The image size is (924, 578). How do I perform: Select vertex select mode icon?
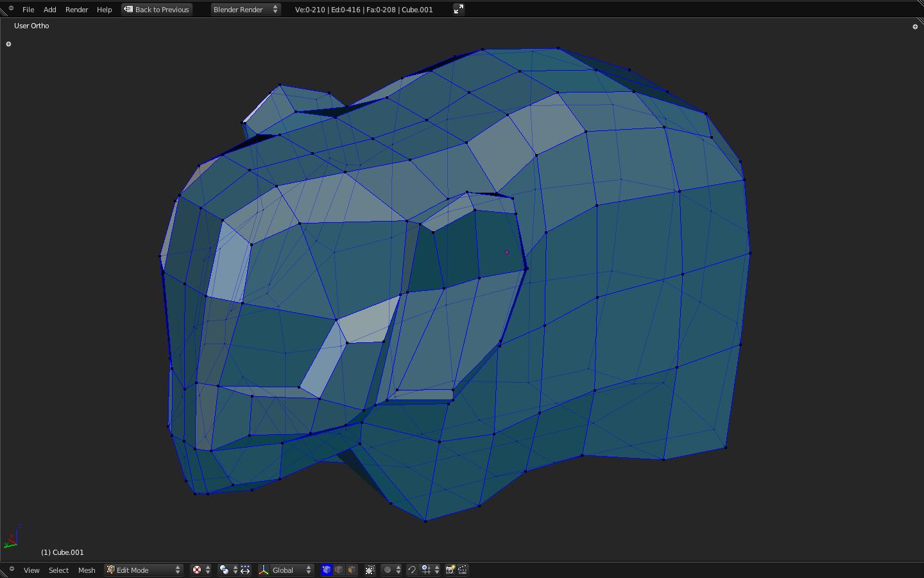tap(326, 570)
